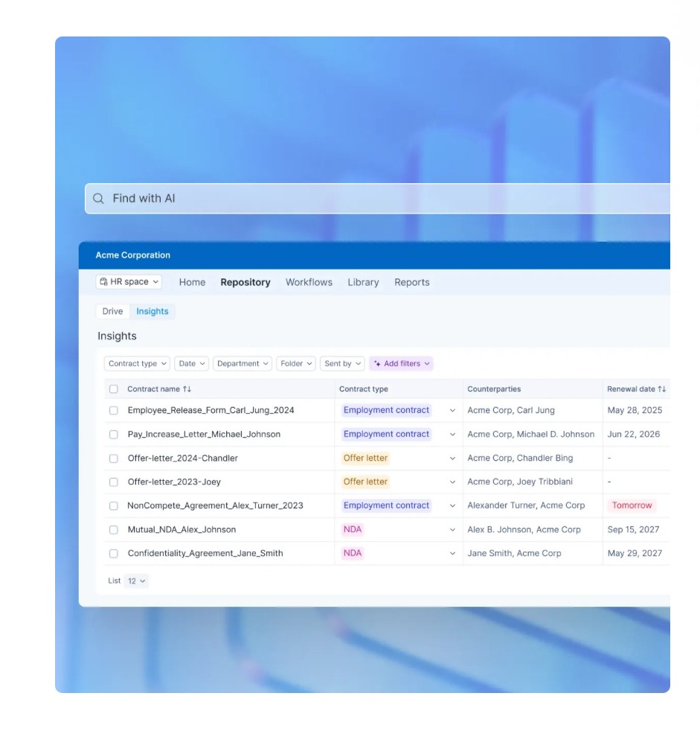This screenshot has height=731, width=700.
Task: Click the magnifying glass search icon
Action: (x=97, y=198)
